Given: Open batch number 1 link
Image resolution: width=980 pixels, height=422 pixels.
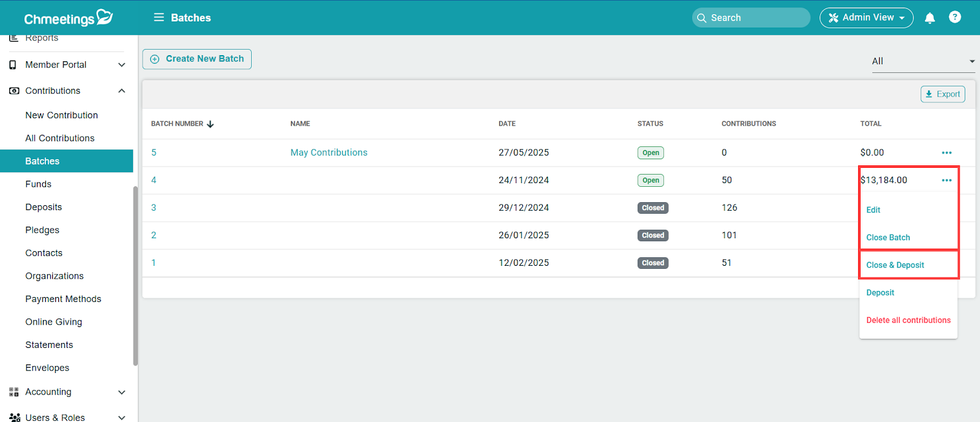Looking at the screenshot, I should coord(154,263).
